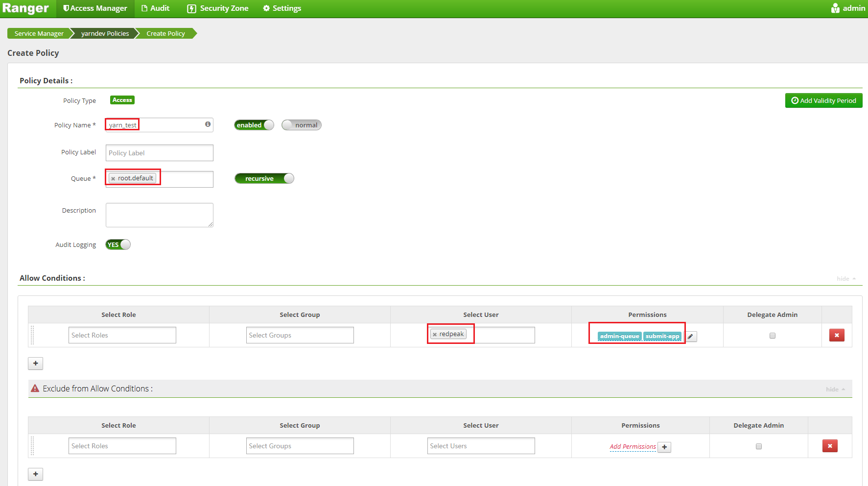Click the submit-app permission tag
868x486 pixels.
point(662,336)
